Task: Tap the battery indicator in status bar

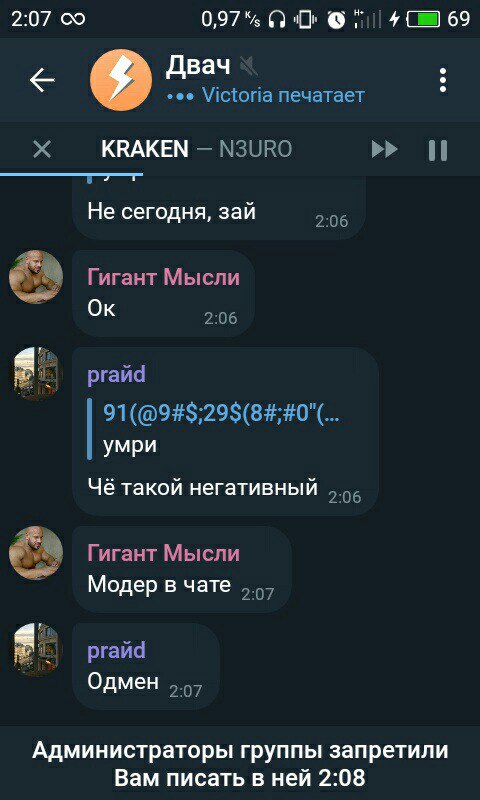Action: [x=423, y=19]
